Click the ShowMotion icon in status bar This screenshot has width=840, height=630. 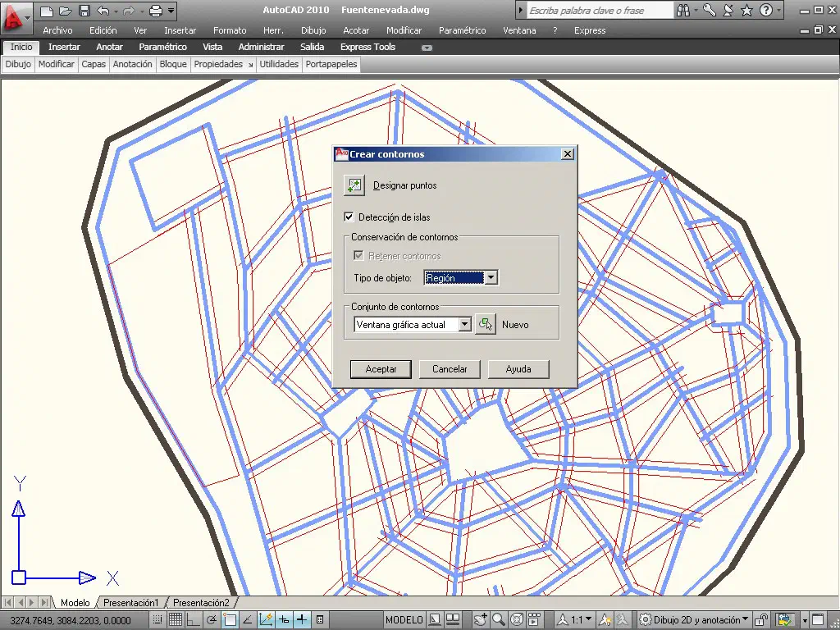coord(534,620)
